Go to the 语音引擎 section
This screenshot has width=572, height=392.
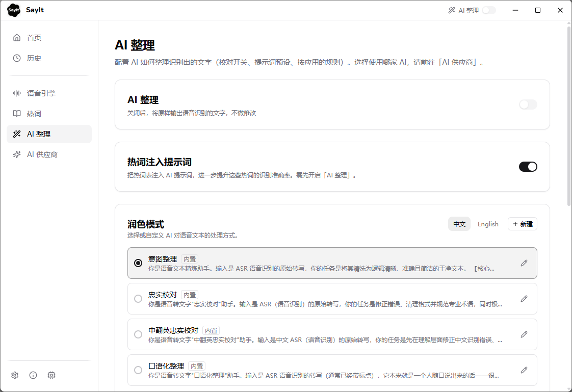[x=49, y=93]
